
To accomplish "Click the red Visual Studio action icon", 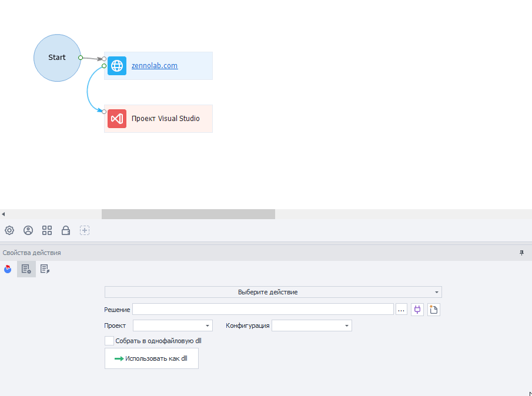I will [x=117, y=119].
